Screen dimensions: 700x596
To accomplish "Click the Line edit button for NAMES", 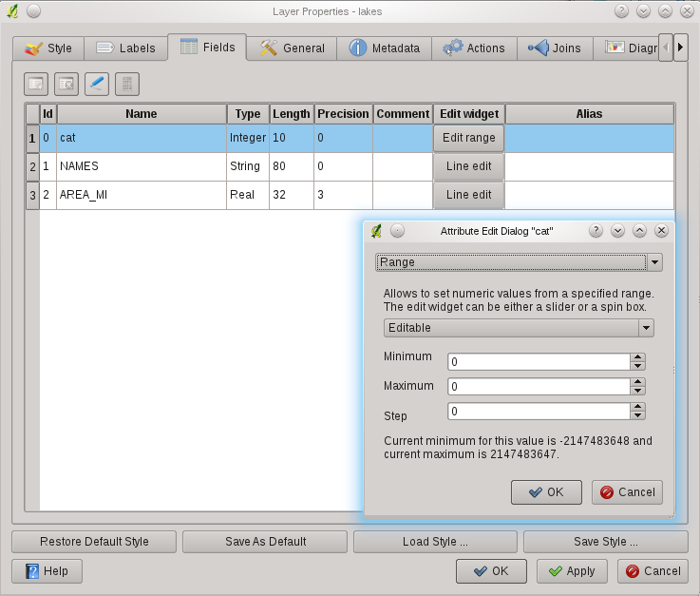I will tap(468, 166).
